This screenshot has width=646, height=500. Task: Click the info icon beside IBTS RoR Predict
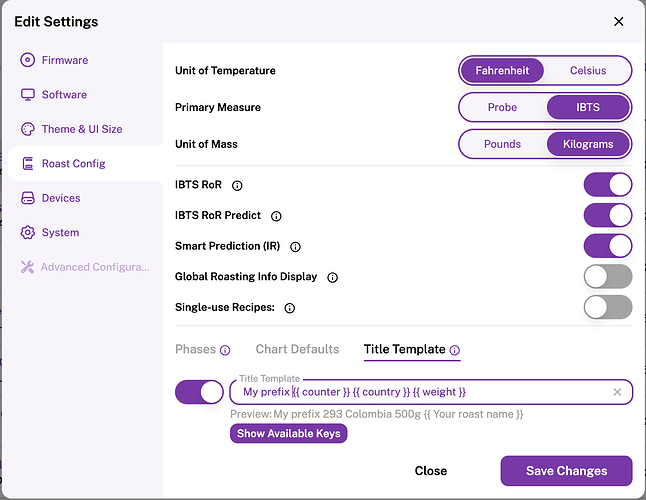277,216
